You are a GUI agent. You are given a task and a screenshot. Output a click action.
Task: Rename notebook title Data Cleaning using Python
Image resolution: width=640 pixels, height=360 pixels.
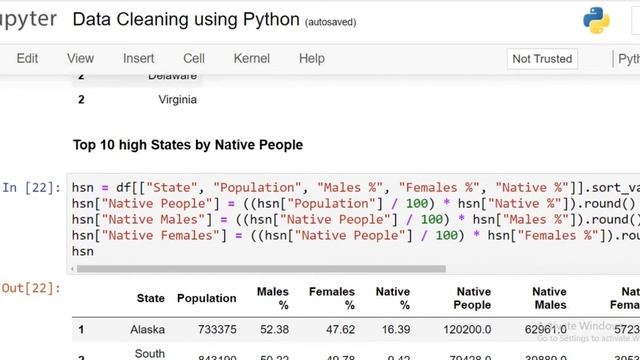pos(186,20)
